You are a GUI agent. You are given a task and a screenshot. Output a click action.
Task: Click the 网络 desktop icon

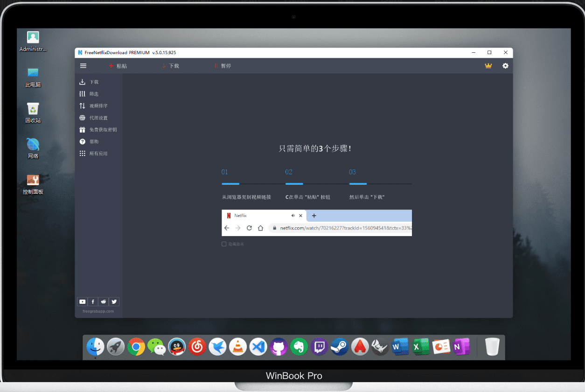pos(33,148)
